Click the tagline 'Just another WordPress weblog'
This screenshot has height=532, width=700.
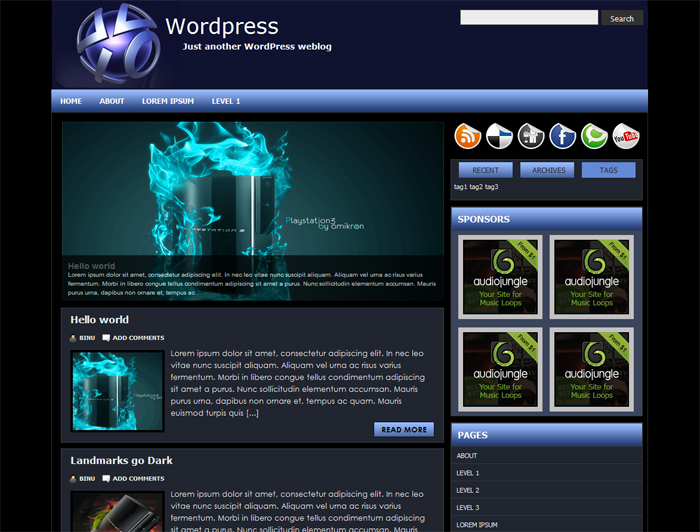click(x=257, y=46)
